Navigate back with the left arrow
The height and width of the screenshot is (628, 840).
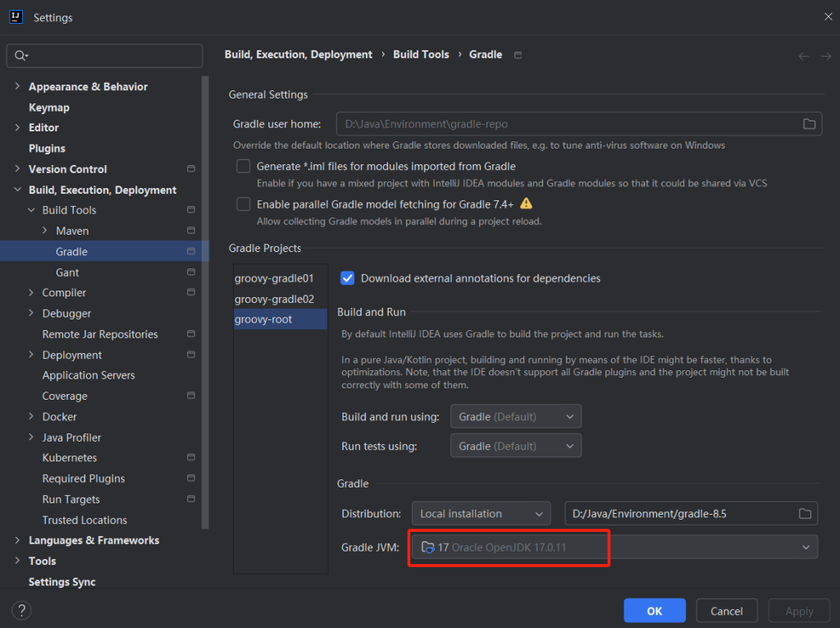point(804,56)
